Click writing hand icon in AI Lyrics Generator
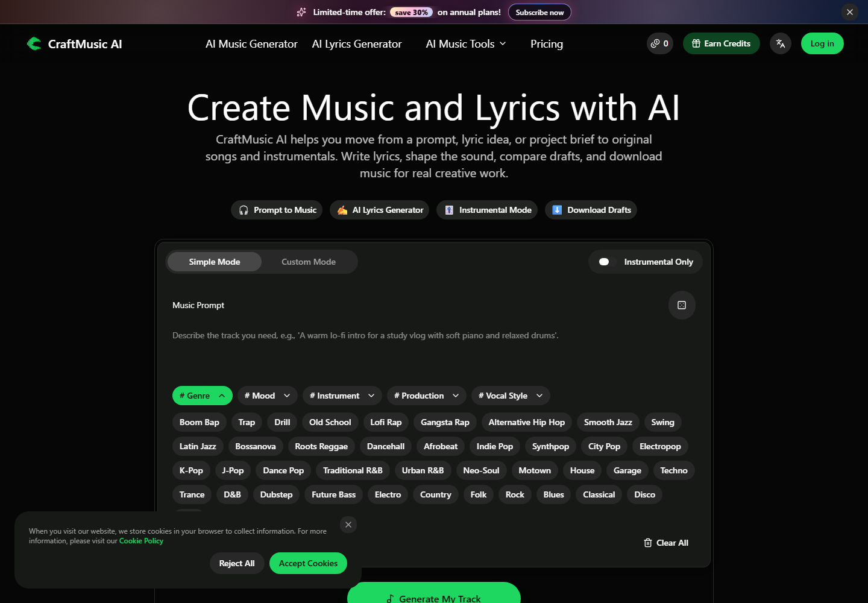868x603 pixels. coord(342,210)
